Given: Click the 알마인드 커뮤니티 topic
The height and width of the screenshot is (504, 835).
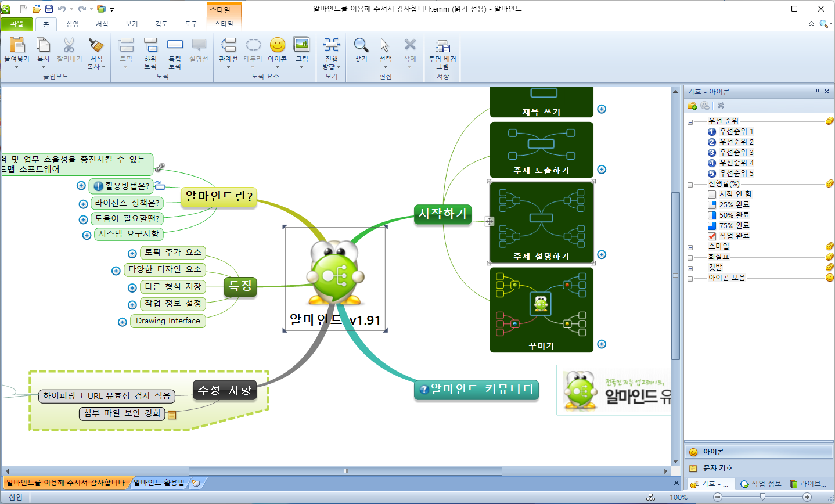Looking at the screenshot, I should point(477,389).
